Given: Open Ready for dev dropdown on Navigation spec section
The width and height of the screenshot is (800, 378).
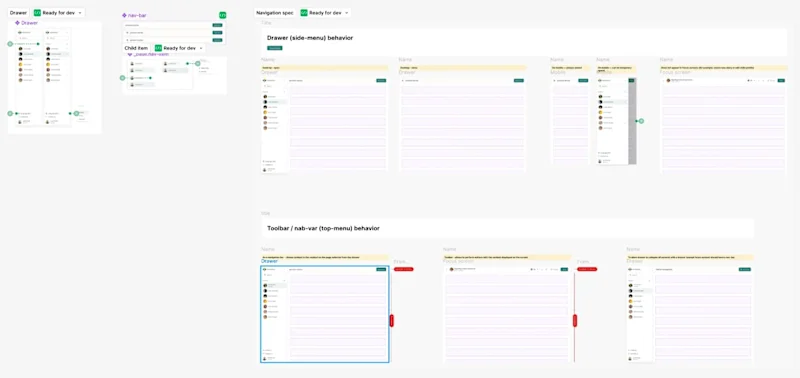Looking at the screenshot, I should [347, 13].
